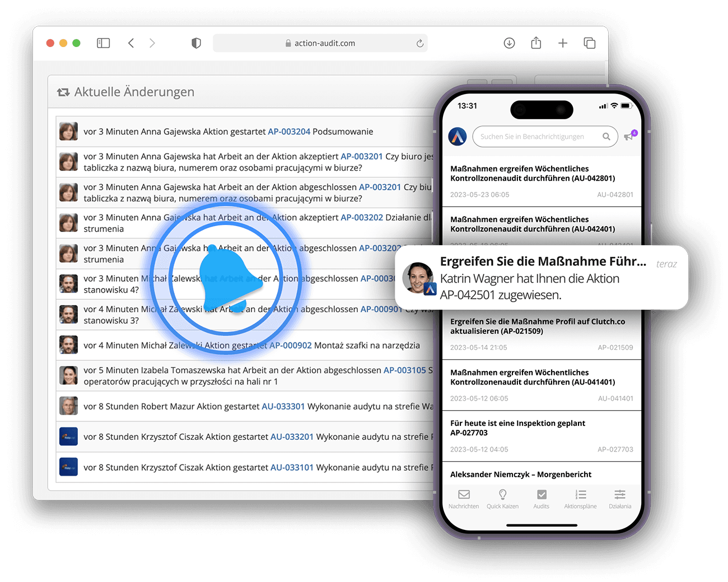Reload the action-audit.com page
Viewport: 728px width, 582px height.
(420, 43)
